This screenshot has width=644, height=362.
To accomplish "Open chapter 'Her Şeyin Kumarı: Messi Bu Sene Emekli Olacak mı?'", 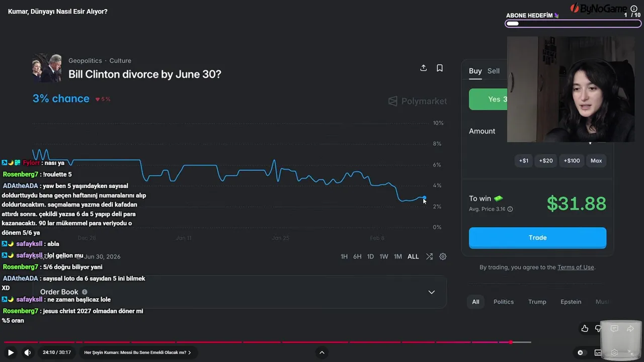I will (x=137, y=352).
